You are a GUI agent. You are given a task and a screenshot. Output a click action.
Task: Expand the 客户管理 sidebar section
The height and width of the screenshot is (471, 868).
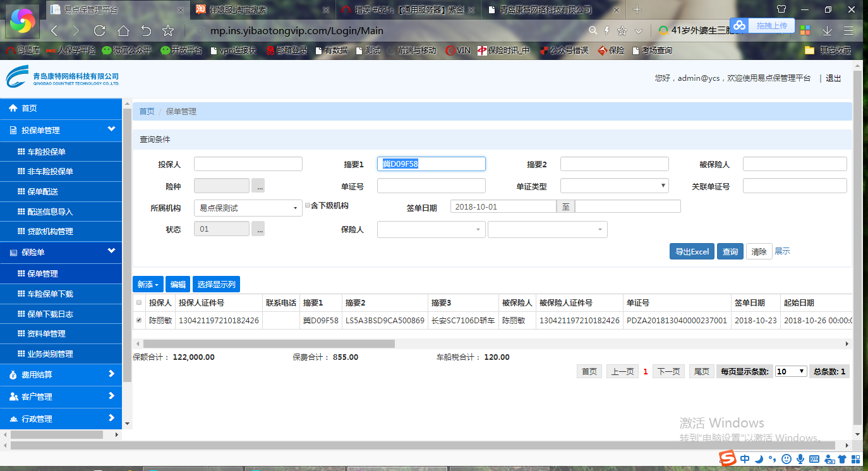pyautogui.click(x=61, y=396)
